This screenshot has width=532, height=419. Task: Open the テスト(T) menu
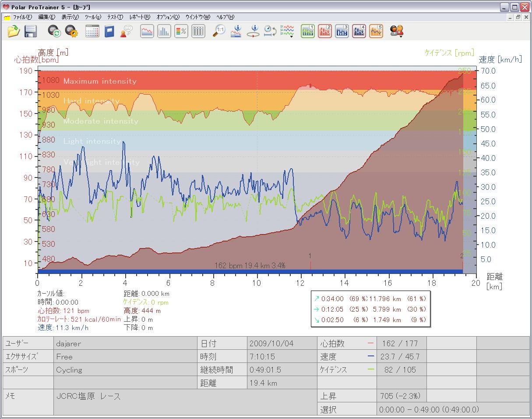[115, 17]
